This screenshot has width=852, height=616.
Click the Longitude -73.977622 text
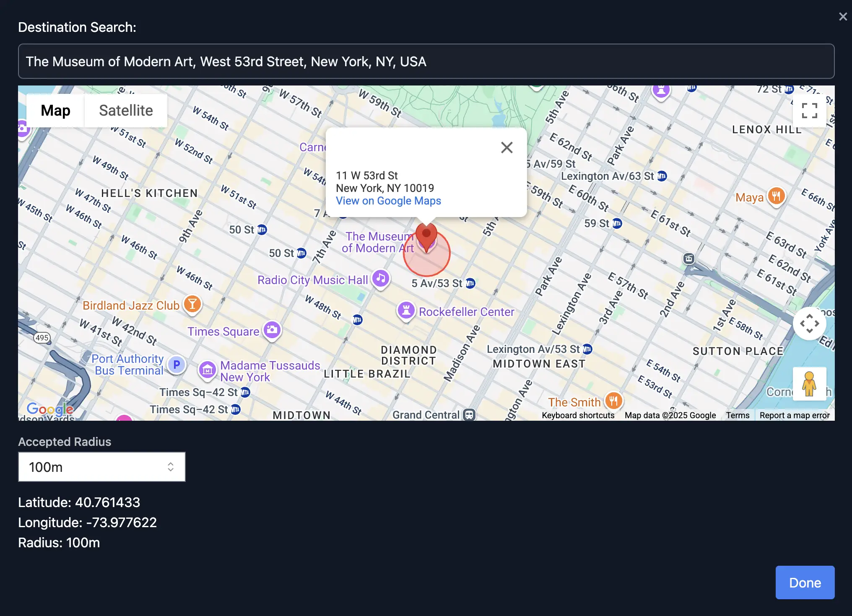pyautogui.click(x=87, y=523)
